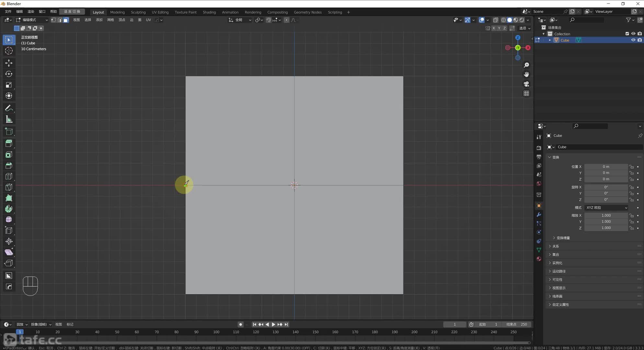This screenshot has width=644, height=350.
Task: Switch to rendered viewport shading
Action: pyautogui.click(x=522, y=20)
